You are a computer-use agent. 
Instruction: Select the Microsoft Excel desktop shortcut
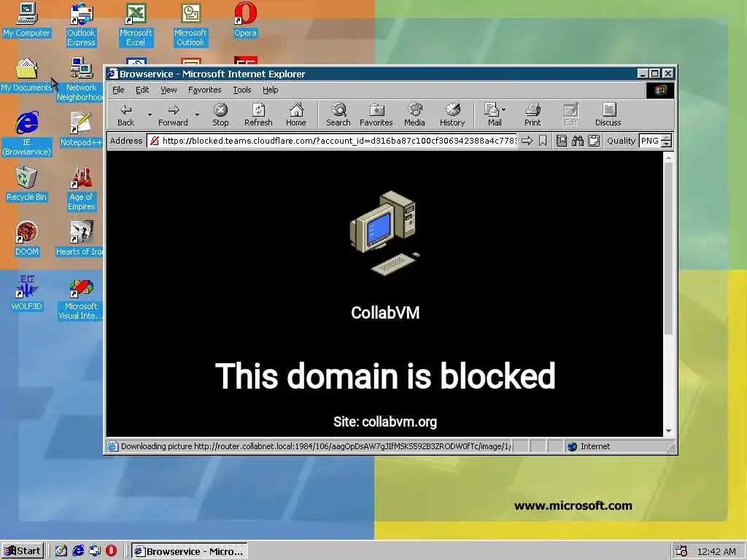coord(136,25)
